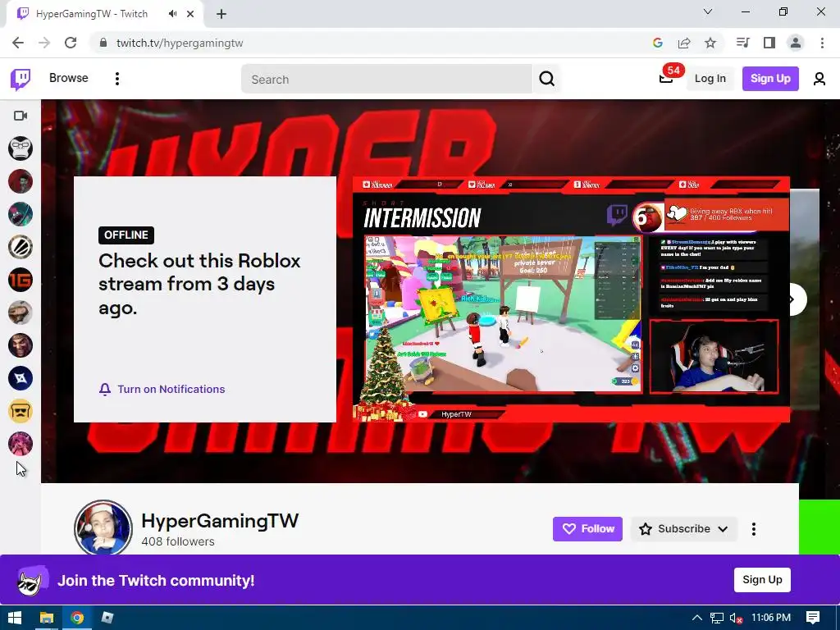Close the HyperGamingTW tab

coord(190,14)
